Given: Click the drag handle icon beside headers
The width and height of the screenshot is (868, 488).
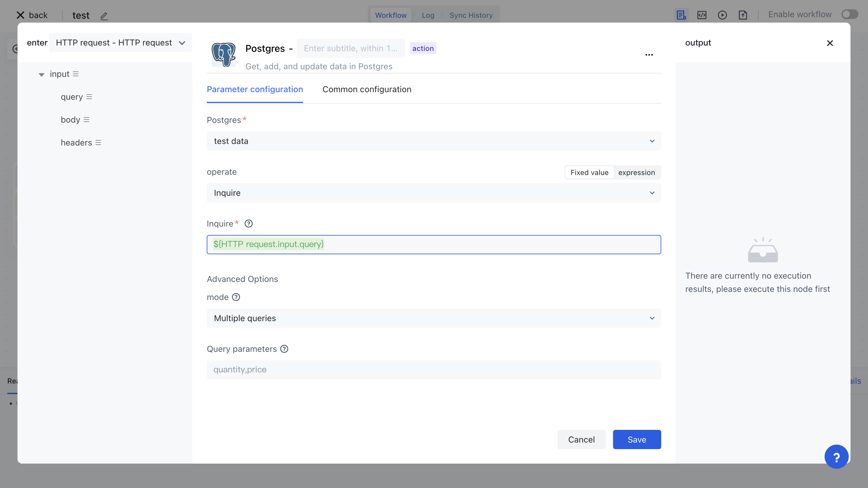Looking at the screenshot, I should [x=98, y=143].
